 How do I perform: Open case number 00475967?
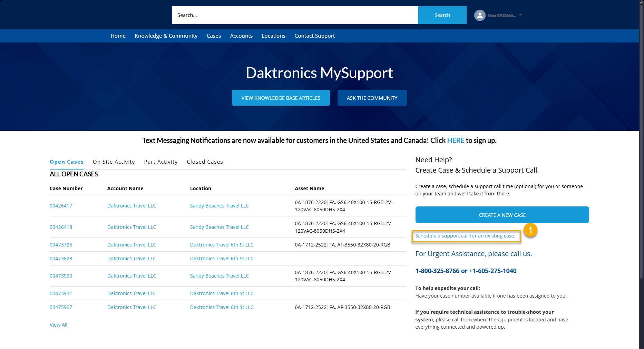61,307
